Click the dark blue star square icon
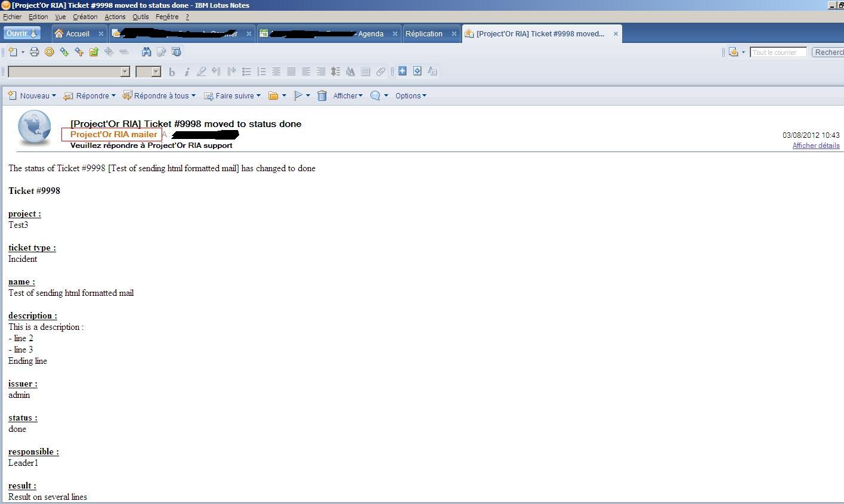 click(403, 71)
